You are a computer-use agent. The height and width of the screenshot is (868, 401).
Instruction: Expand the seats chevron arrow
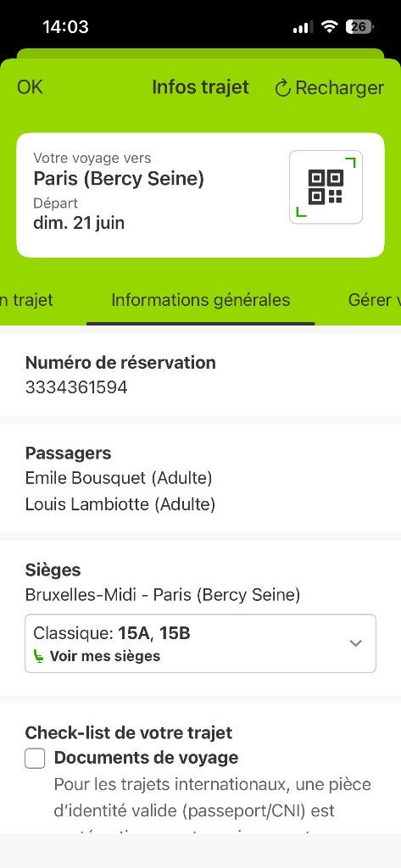[355, 643]
